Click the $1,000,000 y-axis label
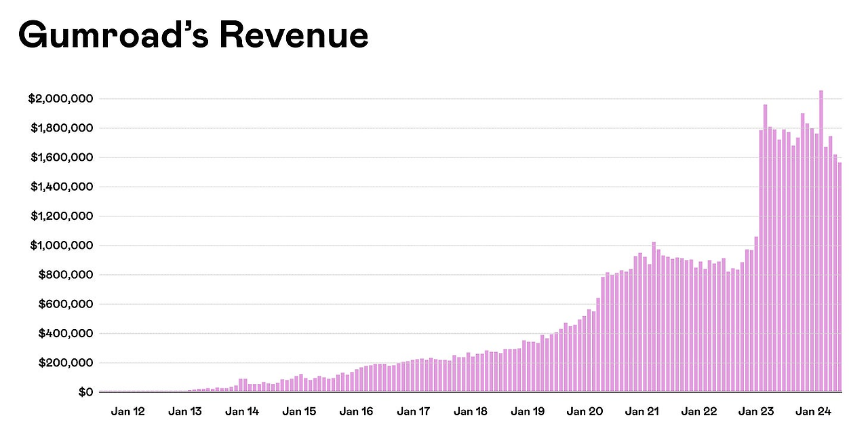Screen dimensions: 868x439 click(x=61, y=245)
